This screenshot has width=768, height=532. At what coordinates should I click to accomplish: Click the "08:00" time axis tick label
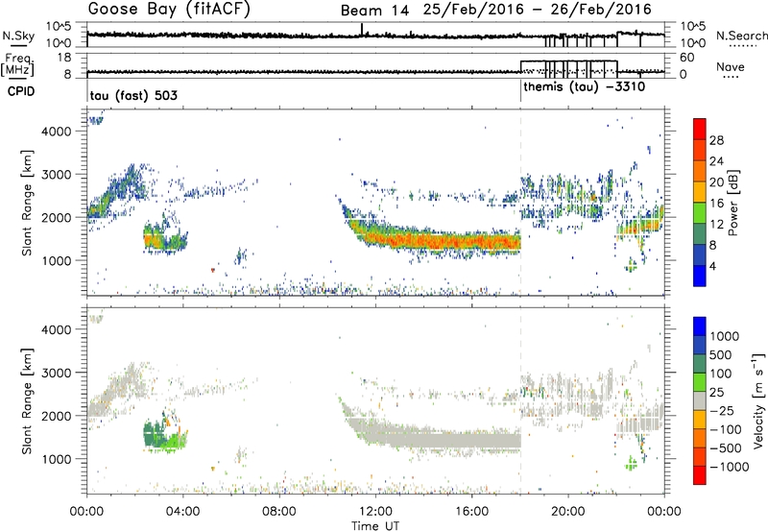tap(279, 512)
